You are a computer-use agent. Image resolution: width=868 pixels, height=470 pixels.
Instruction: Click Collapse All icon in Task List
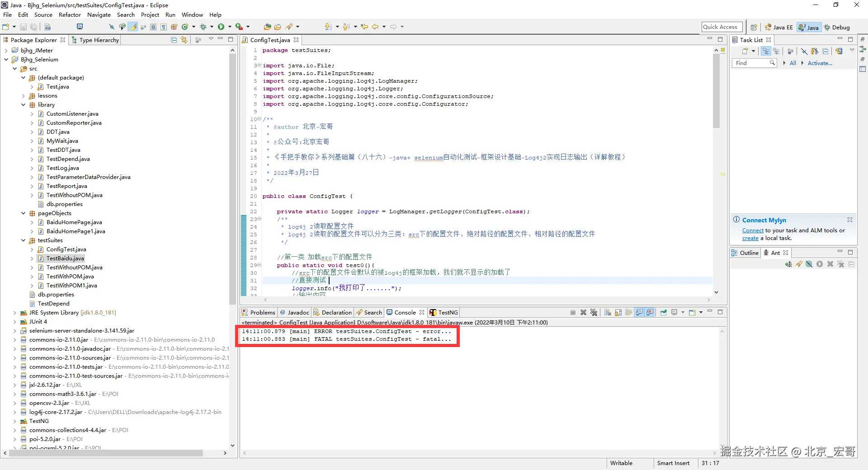[825, 51]
